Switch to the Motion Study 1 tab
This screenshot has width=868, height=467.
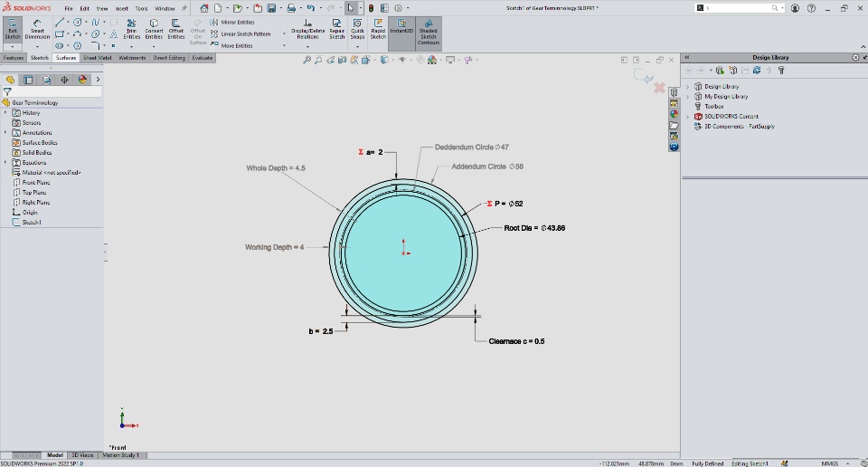tap(120, 455)
